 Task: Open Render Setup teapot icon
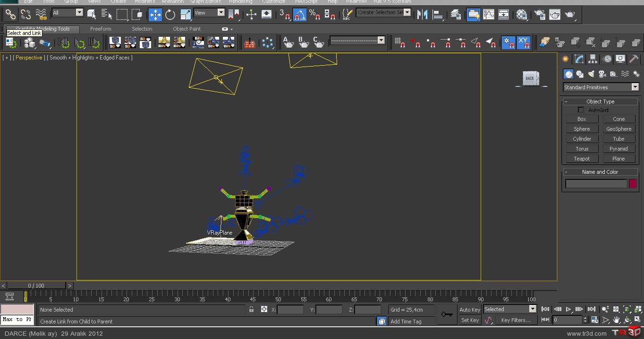[540, 15]
